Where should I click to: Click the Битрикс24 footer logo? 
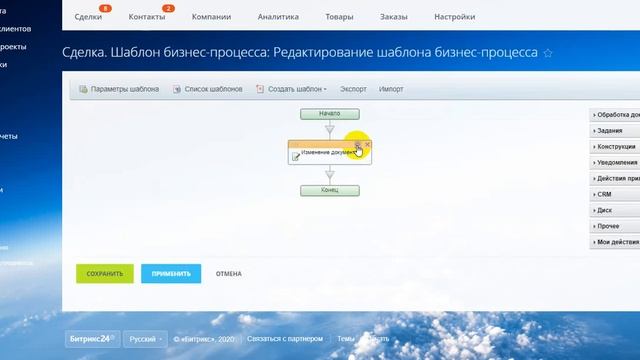click(x=92, y=339)
